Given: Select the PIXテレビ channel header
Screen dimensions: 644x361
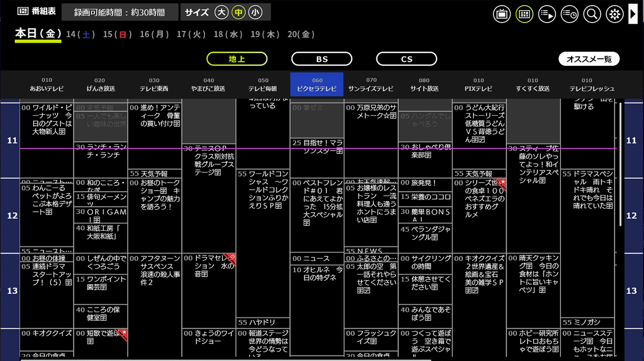Looking at the screenshot, I should (x=479, y=84).
